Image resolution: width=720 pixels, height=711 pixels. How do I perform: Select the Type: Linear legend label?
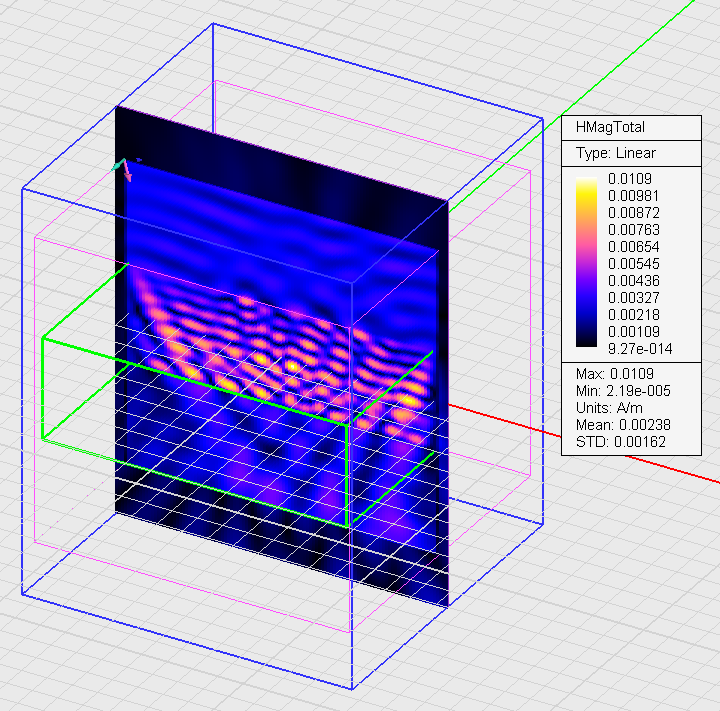pos(616,153)
